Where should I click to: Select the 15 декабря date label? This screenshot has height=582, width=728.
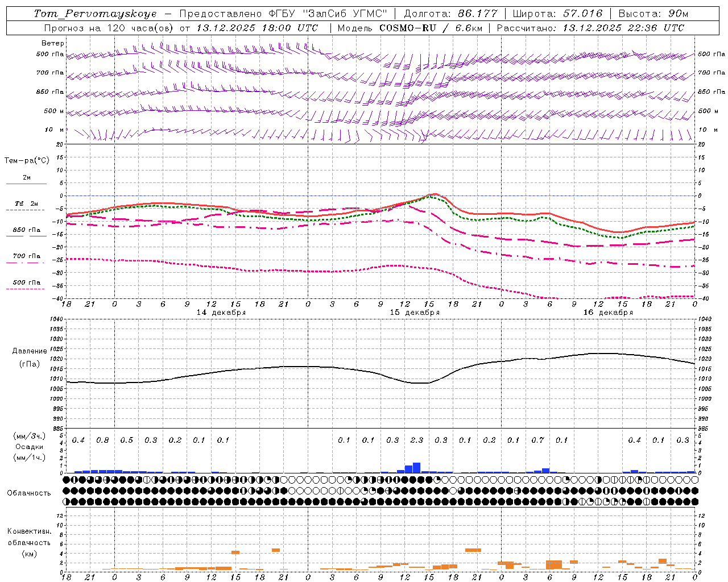415,313
